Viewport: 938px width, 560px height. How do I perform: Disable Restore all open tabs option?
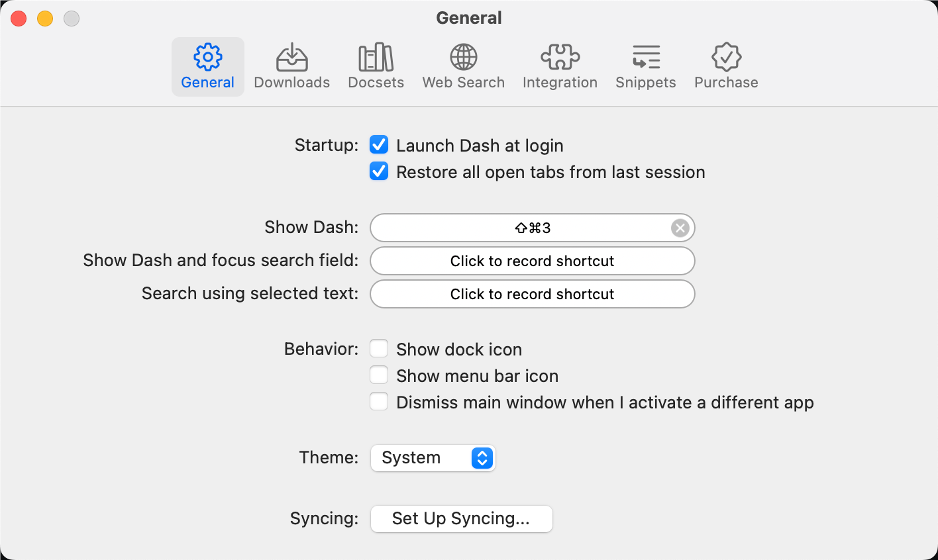379,171
